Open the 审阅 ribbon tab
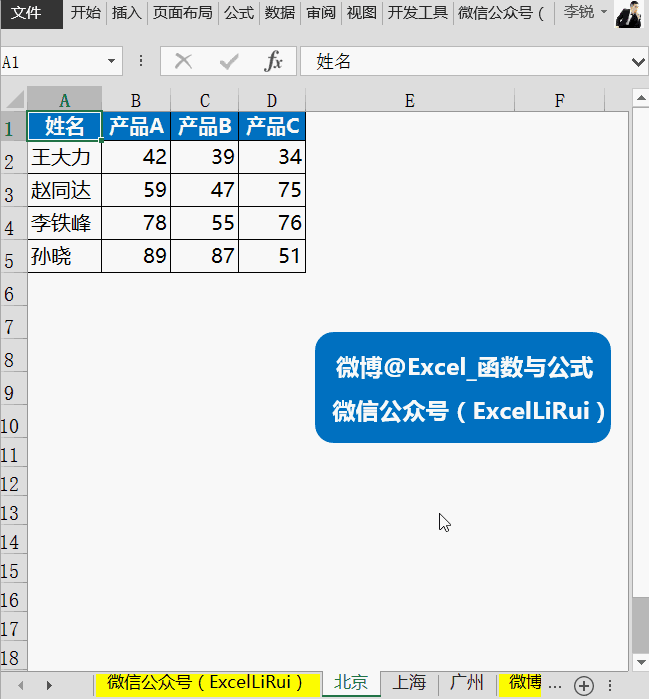This screenshot has width=649, height=699. pyautogui.click(x=320, y=12)
